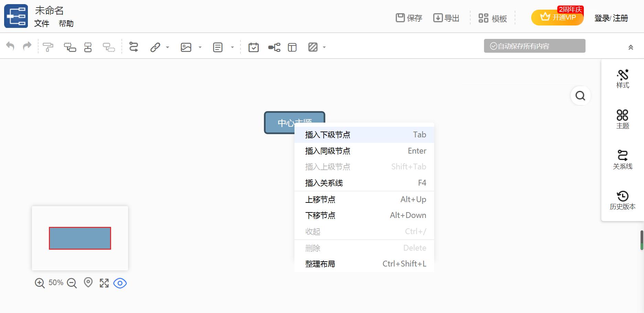The image size is (644, 313).
Task: Click the insert relationship line toolbar icon
Action: pyautogui.click(x=133, y=46)
